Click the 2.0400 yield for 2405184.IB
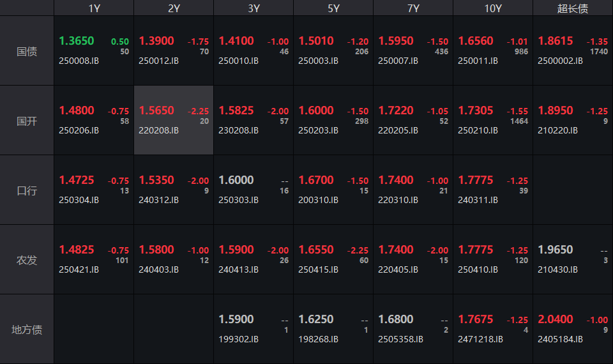 click(x=555, y=319)
